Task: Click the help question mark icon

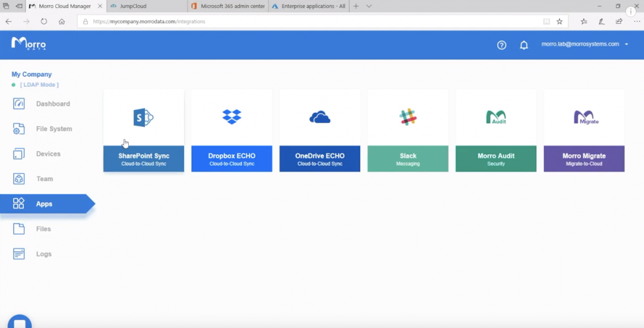Action: (501, 45)
